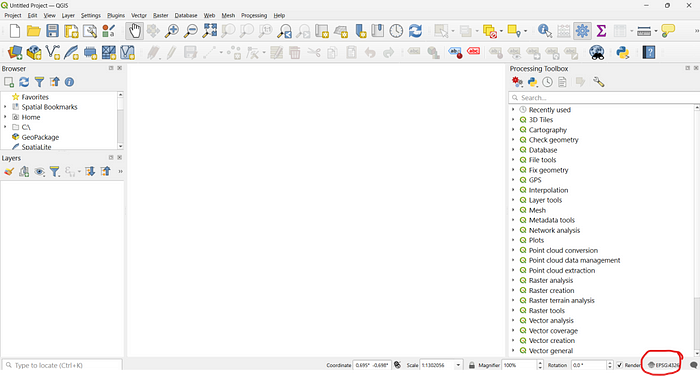Zoom to full extent icon
The image size is (700, 376).
click(209, 31)
